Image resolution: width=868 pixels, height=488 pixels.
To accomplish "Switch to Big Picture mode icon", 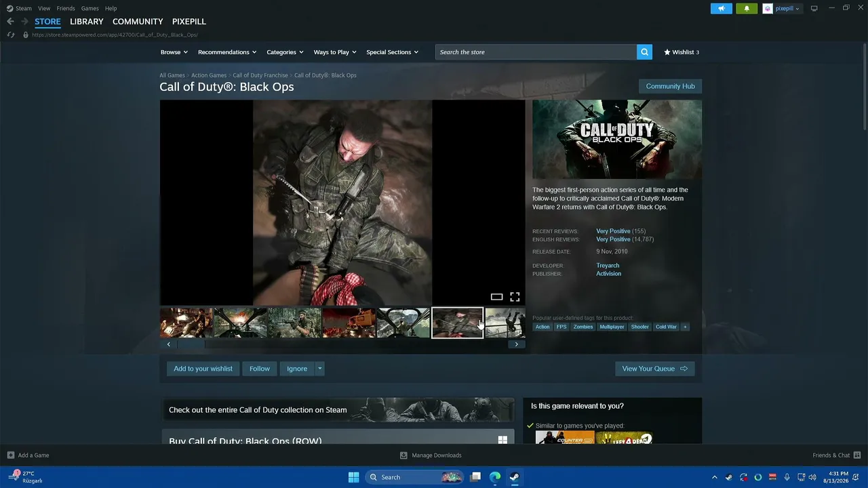I will (814, 8).
